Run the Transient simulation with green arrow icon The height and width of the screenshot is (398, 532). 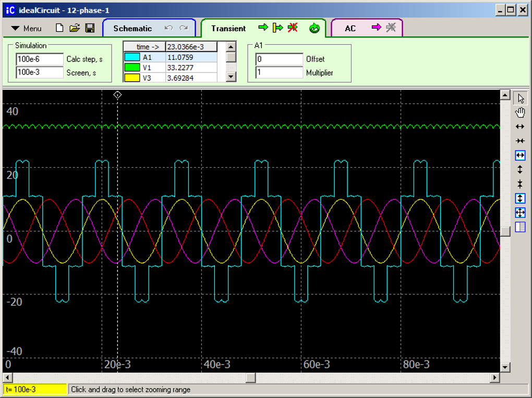264,28
